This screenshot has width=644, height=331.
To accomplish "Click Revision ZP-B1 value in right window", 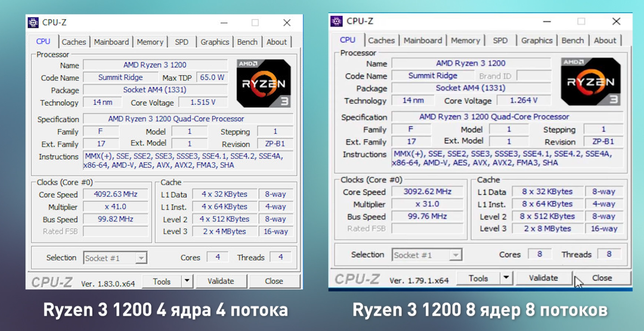I will (x=603, y=142).
